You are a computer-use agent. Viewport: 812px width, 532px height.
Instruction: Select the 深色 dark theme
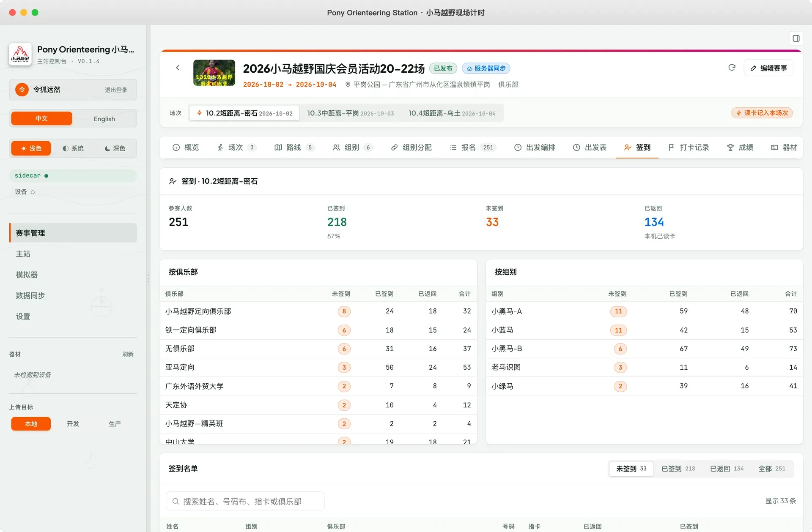pyautogui.click(x=115, y=148)
